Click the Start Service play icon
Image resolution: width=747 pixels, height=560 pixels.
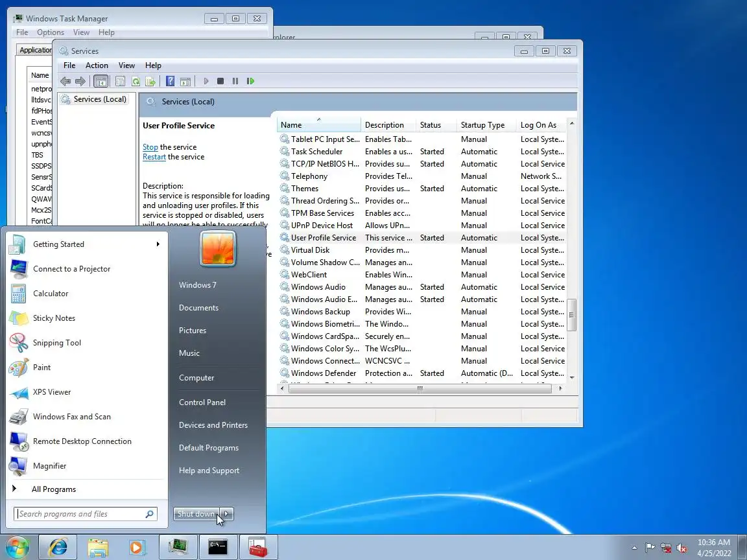point(206,82)
